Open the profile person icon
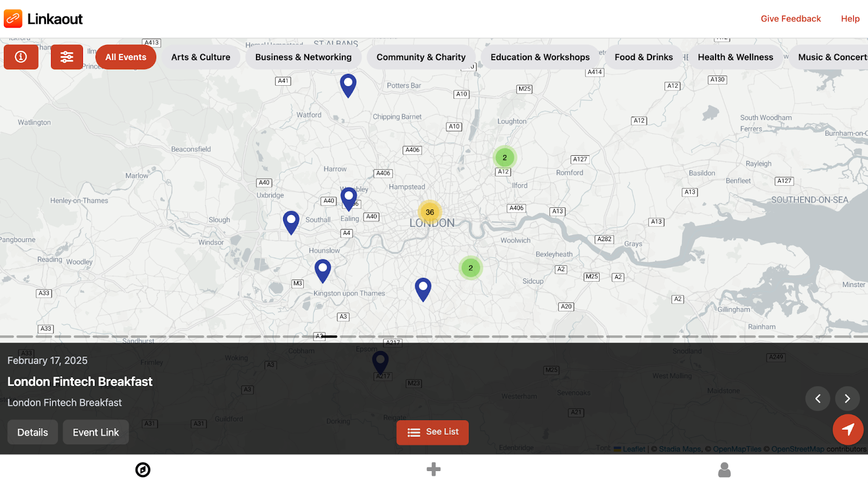The image size is (868, 483). [724, 469]
